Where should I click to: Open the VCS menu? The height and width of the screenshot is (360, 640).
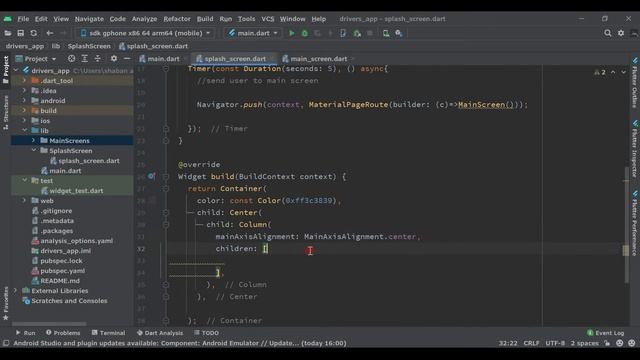pos(268,19)
